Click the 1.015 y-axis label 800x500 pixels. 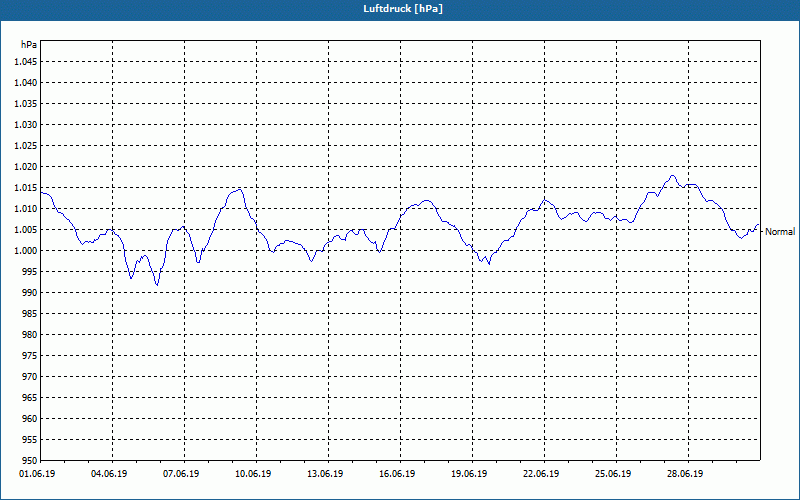26,188
